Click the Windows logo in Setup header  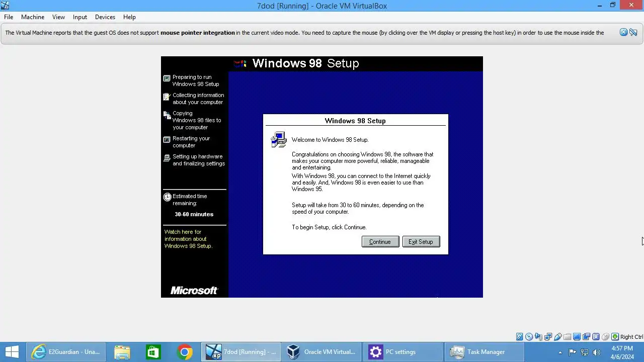pyautogui.click(x=240, y=63)
